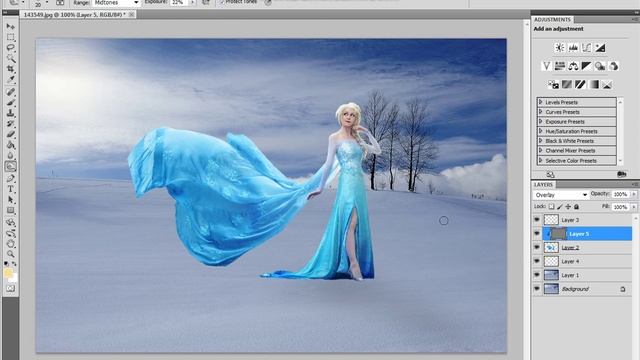Image resolution: width=640 pixels, height=360 pixels.
Task: Expand Hue/Saturation Presets
Action: pos(541,131)
